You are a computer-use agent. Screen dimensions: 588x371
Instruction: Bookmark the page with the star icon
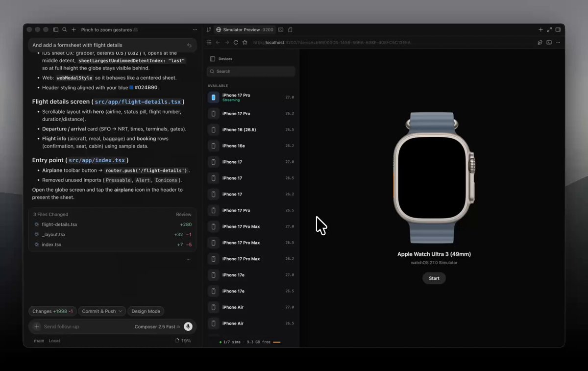tap(245, 43)
